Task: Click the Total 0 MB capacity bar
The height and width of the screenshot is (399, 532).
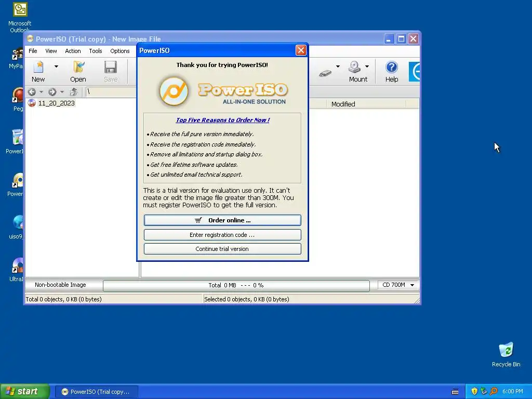Action: click(x=236, y=285)
